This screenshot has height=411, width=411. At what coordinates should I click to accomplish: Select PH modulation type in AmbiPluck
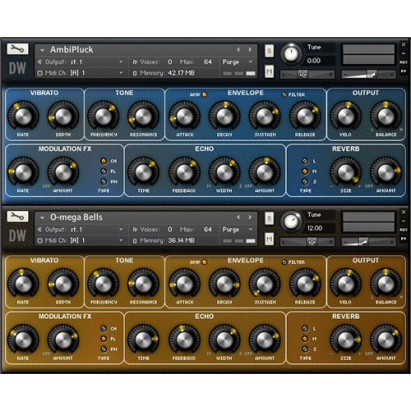click(104, 182)
